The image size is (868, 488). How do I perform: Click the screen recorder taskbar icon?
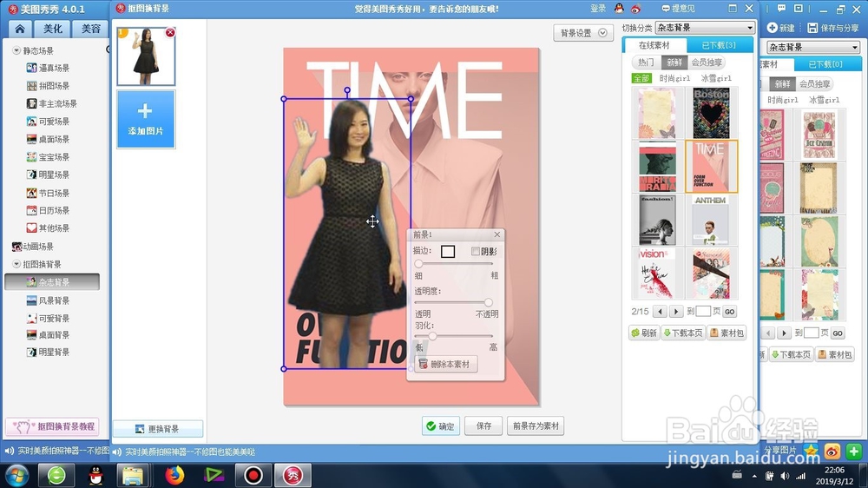[253, 475]
